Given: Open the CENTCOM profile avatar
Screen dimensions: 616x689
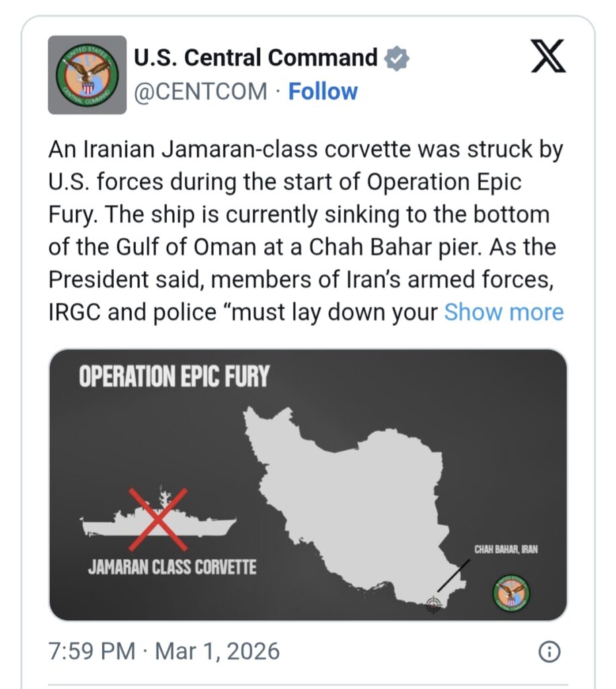Looking at the screenshot, I should [x=87, y=75].
